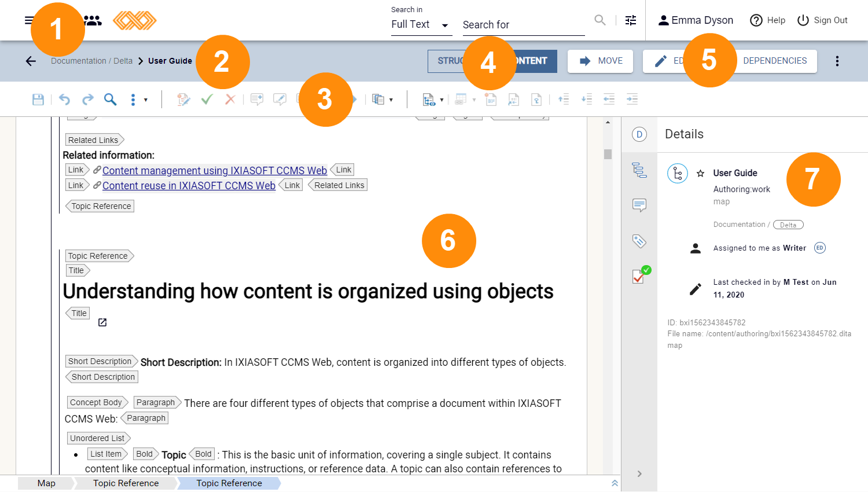Viewport: 868px width, 492px height.
Task: Move the topic up with the up-arrow list icon
Action: coord(564,100)
